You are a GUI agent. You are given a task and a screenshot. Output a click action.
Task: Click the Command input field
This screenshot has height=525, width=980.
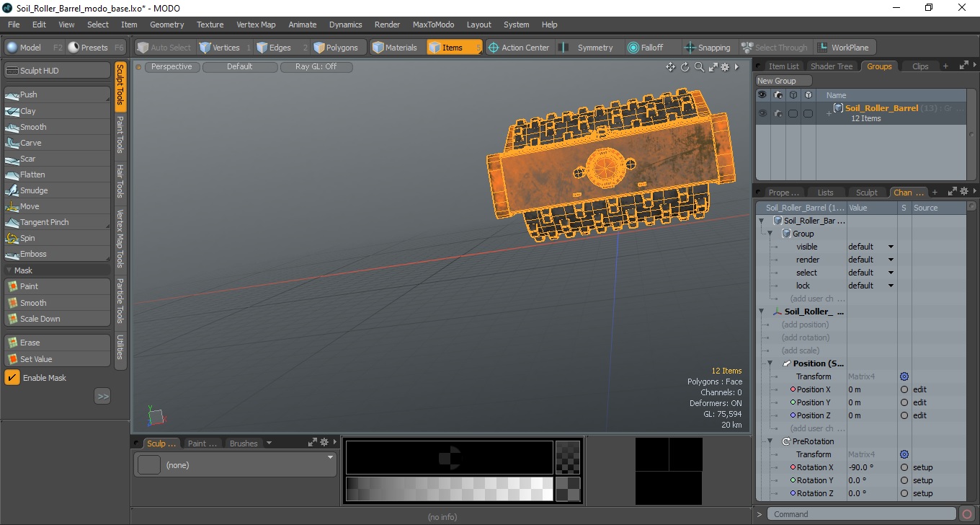coord(862,514)
